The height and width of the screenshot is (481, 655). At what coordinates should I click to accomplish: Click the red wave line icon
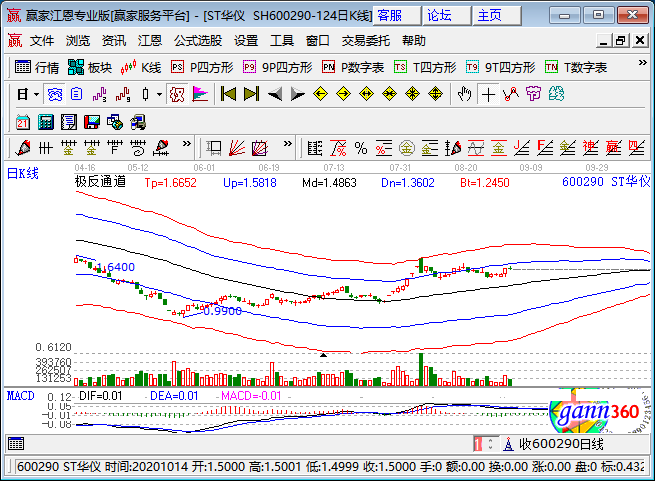pyautogui.click(x=476, y=148)
